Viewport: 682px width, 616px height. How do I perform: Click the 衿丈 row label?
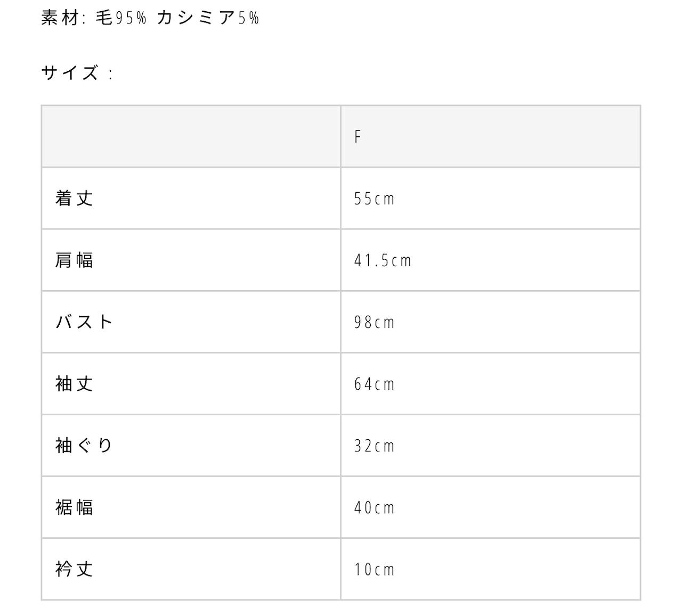pyautogui.click(x=74, y=569)
